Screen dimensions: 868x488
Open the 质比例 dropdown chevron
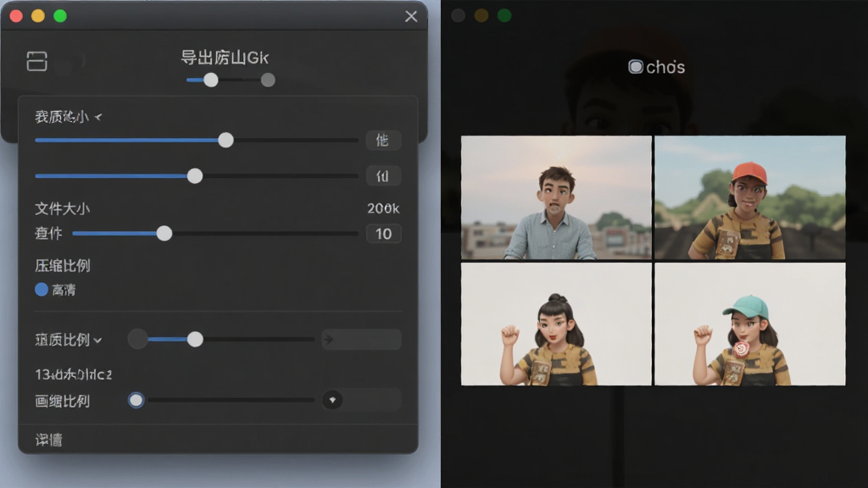[x=98, y=341]
